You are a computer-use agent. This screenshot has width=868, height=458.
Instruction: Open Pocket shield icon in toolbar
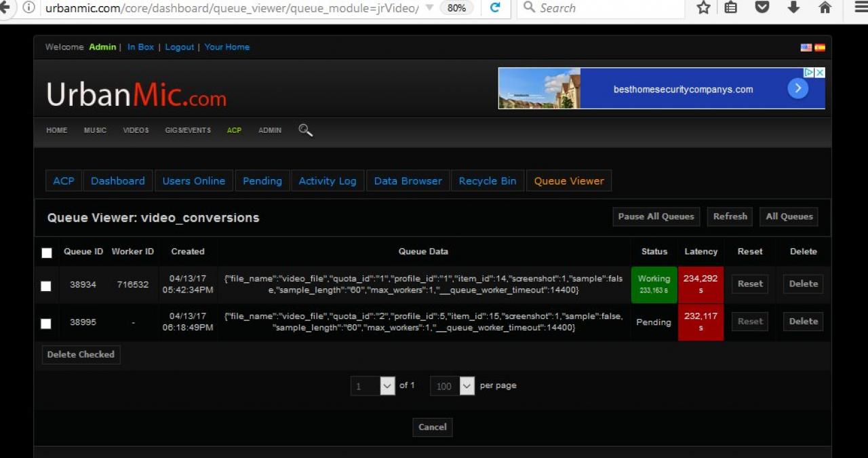click(x=762, y=8)
